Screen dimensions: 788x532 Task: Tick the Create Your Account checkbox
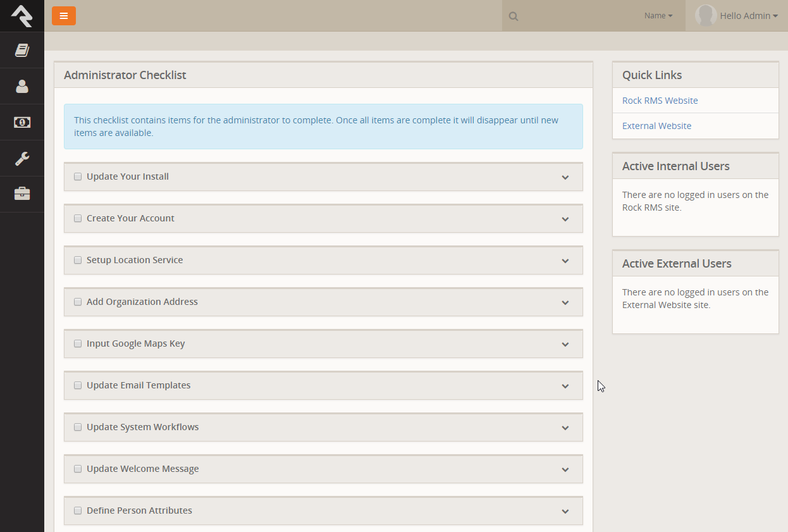[78, 218]
